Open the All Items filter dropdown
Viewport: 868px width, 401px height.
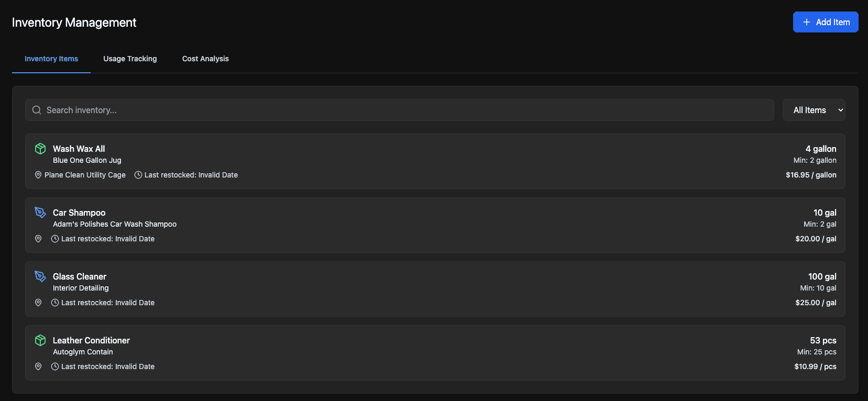814,110
